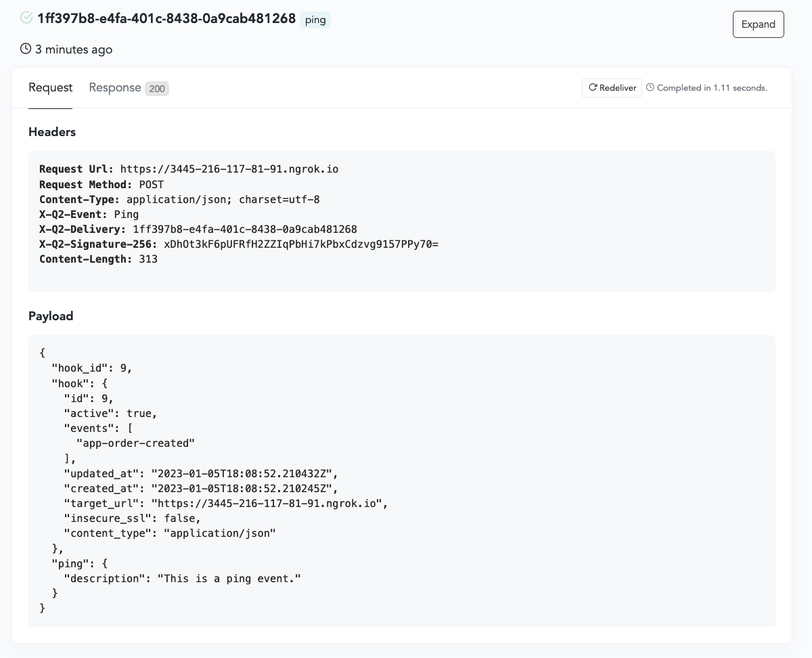Click the "app-order-created" event value

[136, 443]
